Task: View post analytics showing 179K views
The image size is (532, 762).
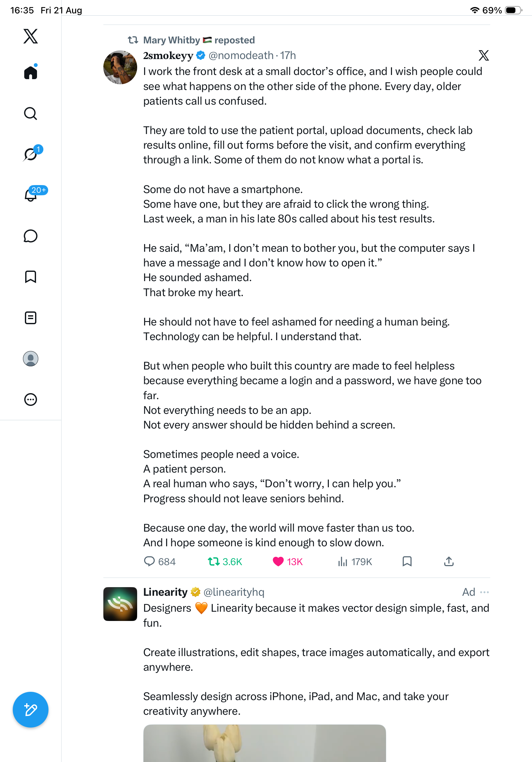Action: 355,562
